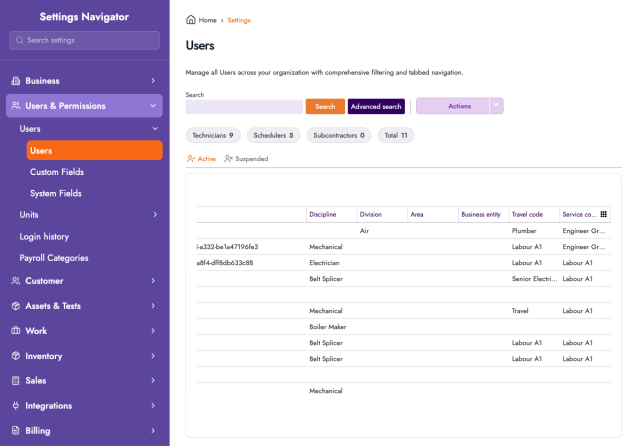This screenshot has height=446, width=630.
Task: Click the Home icon in breadcrumb
Action: [191, 20]
